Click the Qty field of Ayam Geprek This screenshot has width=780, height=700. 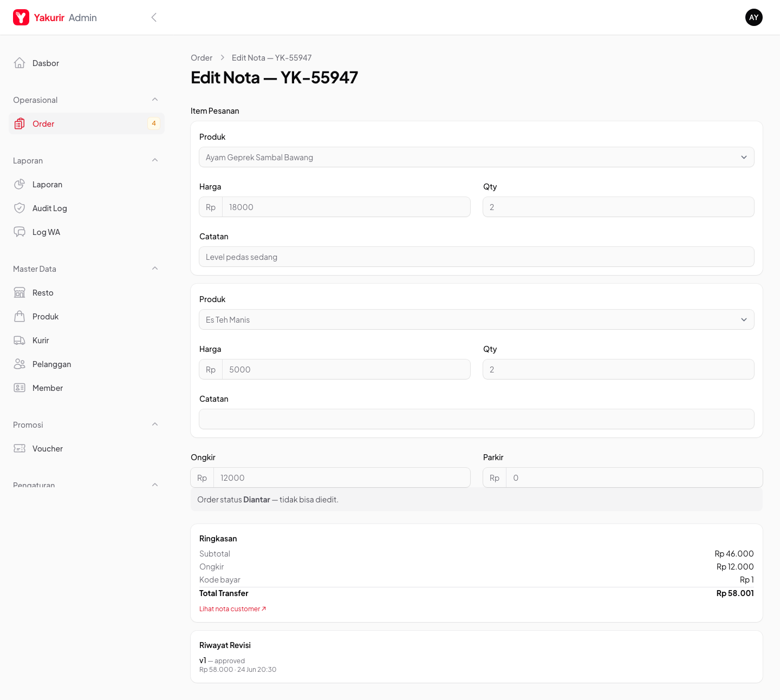pos(619,207)
